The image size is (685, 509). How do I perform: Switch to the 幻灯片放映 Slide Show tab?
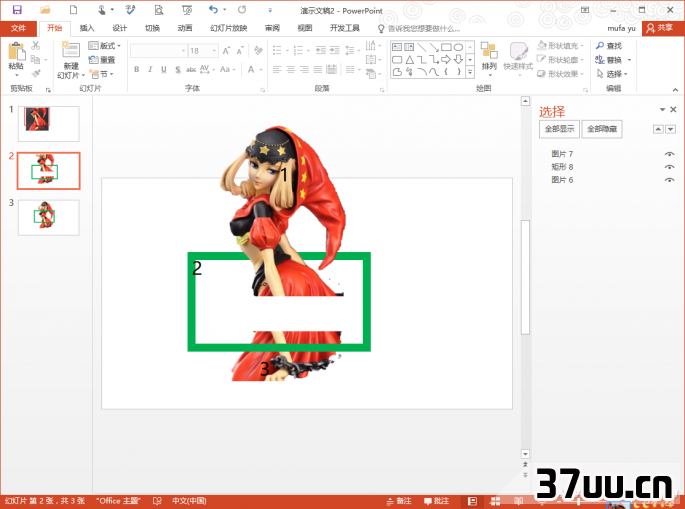coord(228,28)
